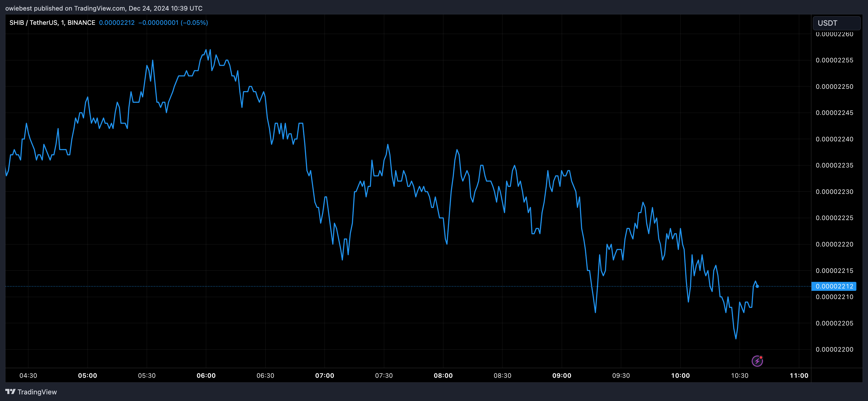The width and height of the screenshot is (868, 401).
Task: Click the 0.00002200 price axis label
Action: [x=834, y=349]
